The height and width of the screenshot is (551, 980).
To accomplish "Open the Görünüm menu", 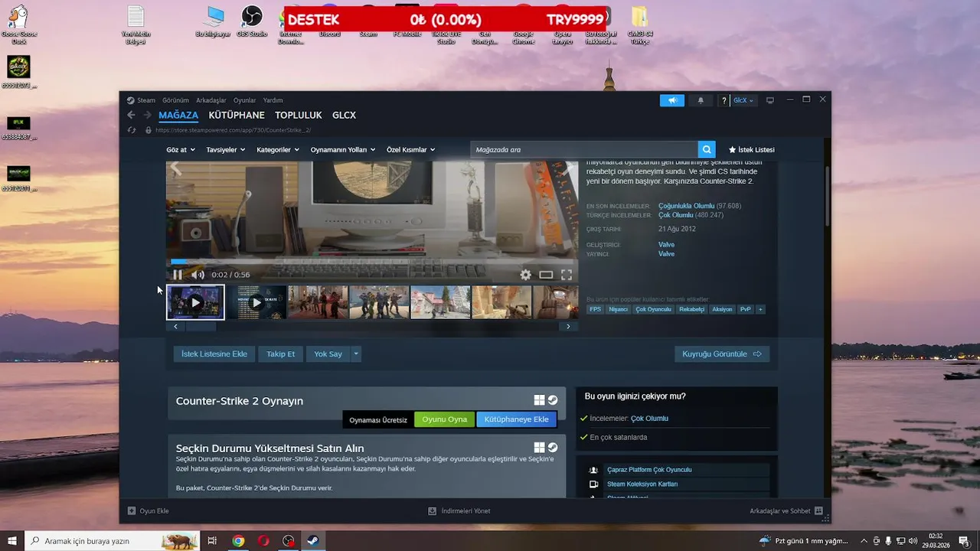I will (175, 100).
